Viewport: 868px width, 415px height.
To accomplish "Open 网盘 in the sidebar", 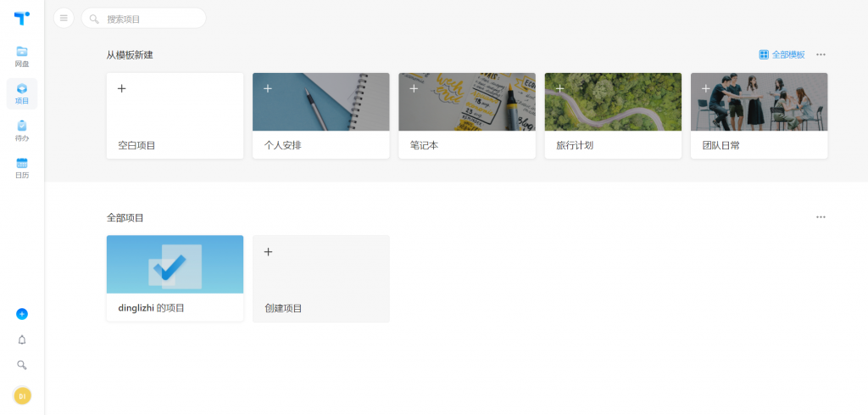I will click(22, 57).
